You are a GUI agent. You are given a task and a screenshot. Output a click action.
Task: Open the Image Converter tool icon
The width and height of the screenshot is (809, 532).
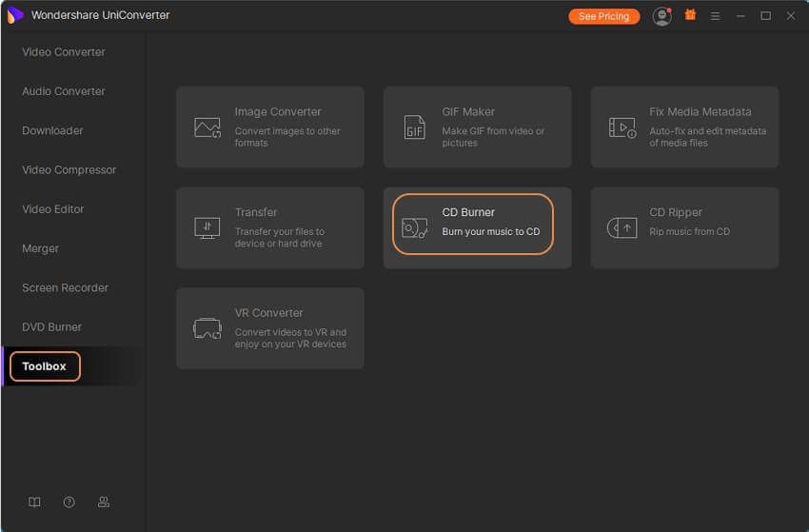coord(207,128)
